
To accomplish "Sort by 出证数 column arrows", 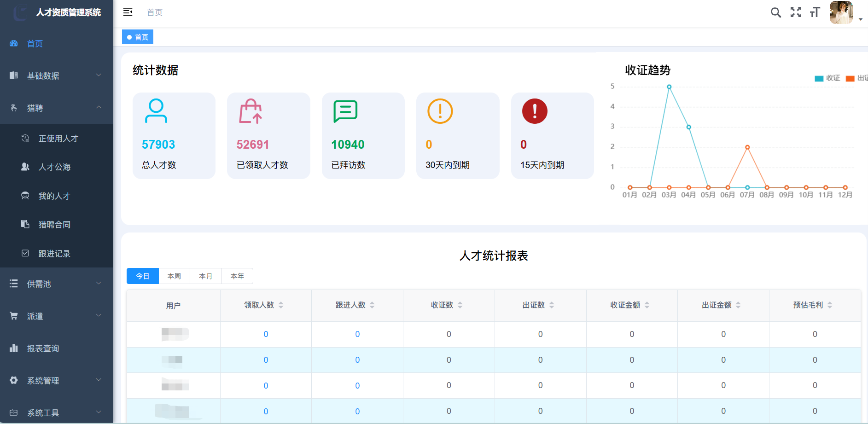I will (552, 305).
